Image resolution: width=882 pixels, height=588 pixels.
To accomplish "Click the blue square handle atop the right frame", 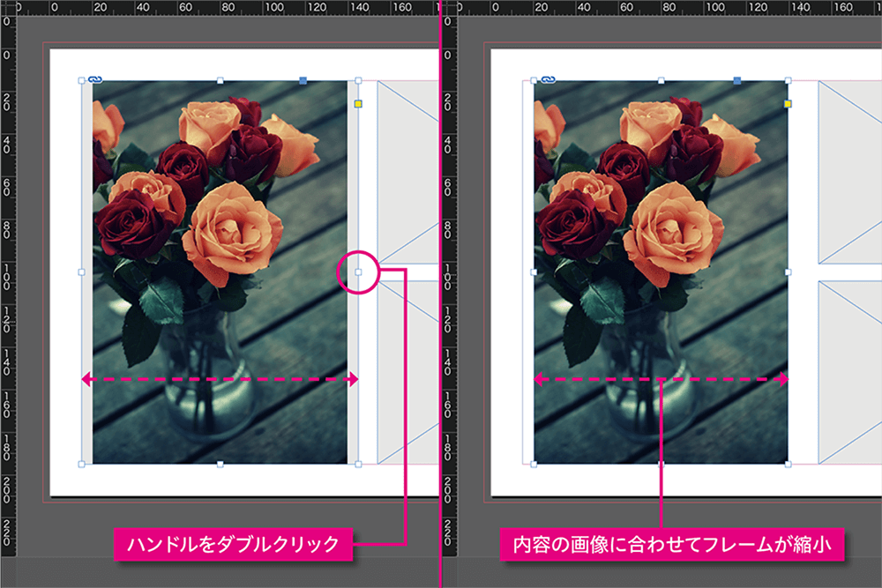I will 737,80.
